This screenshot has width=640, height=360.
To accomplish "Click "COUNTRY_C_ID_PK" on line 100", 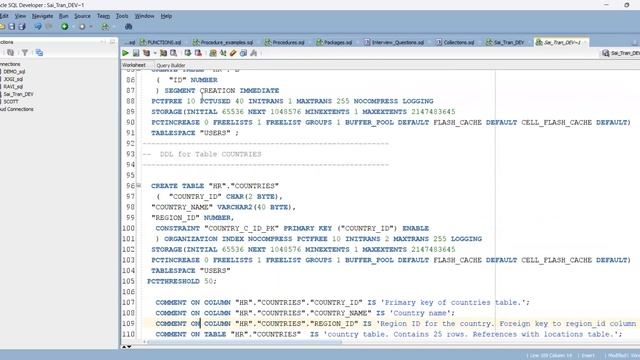I will pyautogui.click(x=242, y=228).
